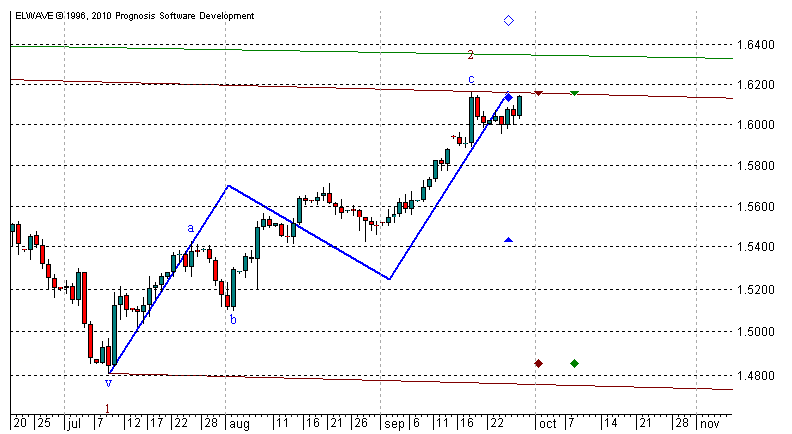The image size is (792, 434).
Task: Select the dark red downward triangle marker
Action: coord(538,93)
